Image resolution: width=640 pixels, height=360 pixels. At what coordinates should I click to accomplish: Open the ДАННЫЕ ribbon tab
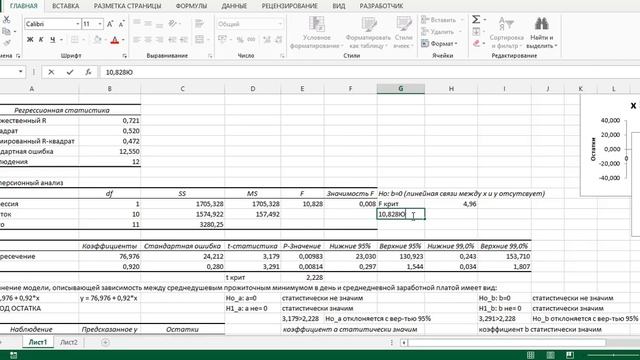pyautogui.click(x=234, y=6)
